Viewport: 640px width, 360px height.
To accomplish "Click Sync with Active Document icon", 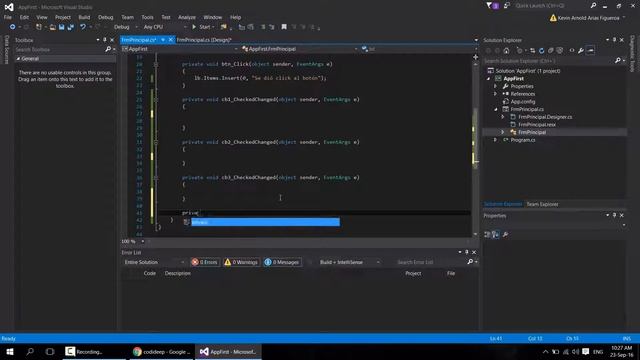I will [x=533, y=51].
